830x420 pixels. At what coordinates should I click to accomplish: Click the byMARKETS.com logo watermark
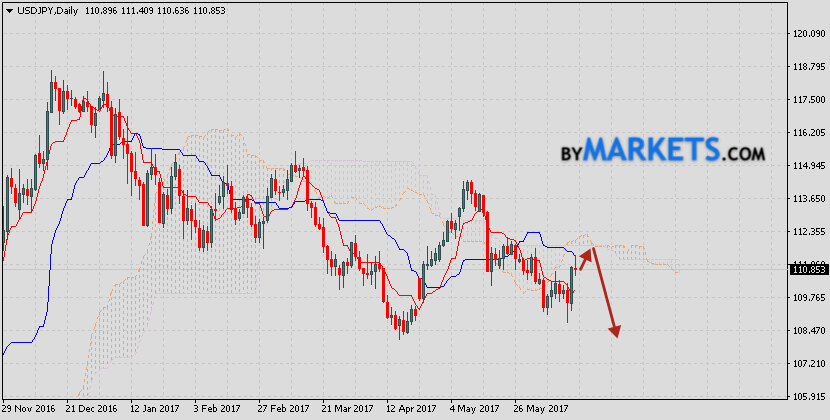click(660, 151)
